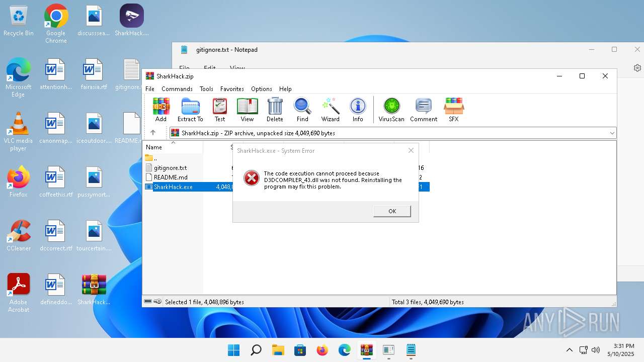Open the Wizard tool
This screenshot has width=644, height=362.
(330, 110)
